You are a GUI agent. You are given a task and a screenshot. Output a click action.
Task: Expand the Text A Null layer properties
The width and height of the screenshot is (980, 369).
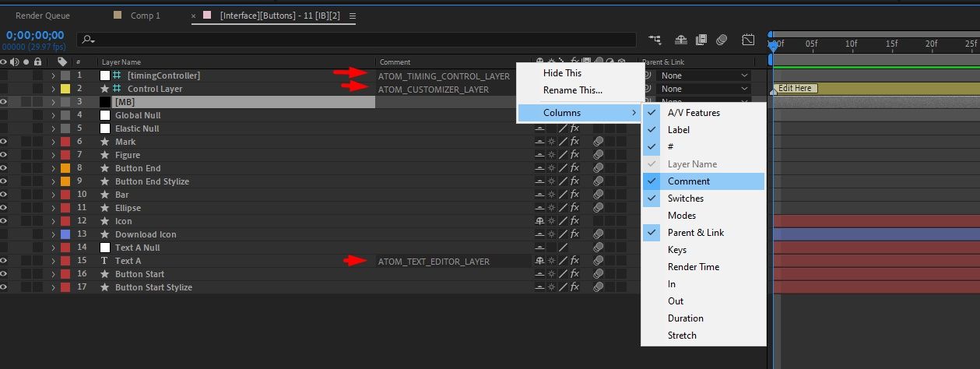point(53,248)
